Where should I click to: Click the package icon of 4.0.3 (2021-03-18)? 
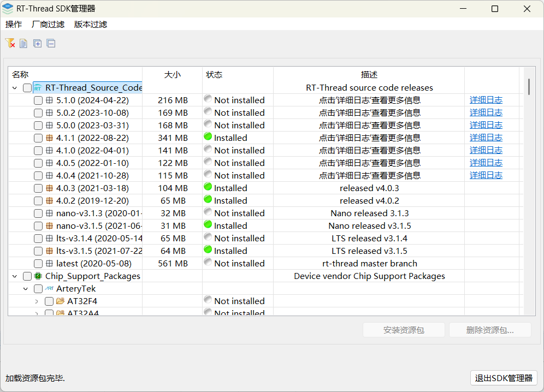(x=49, y=188)
